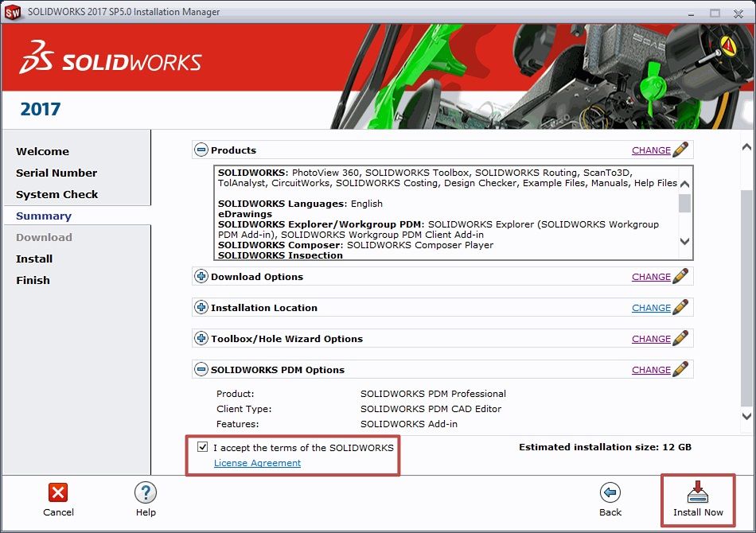Go back using the Back arrow icon
The image size is (756, 533).
pyautogui.click(x=610, y=492)
